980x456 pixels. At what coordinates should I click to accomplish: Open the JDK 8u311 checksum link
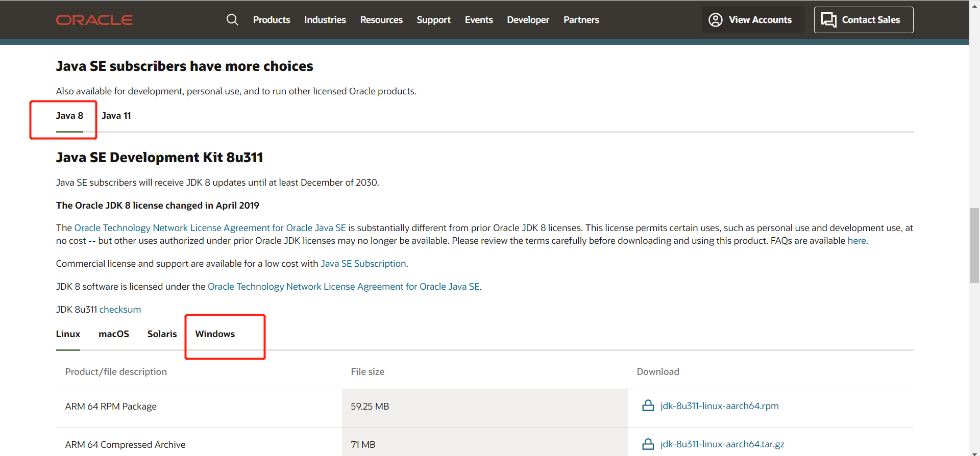[x=120, y=310]
